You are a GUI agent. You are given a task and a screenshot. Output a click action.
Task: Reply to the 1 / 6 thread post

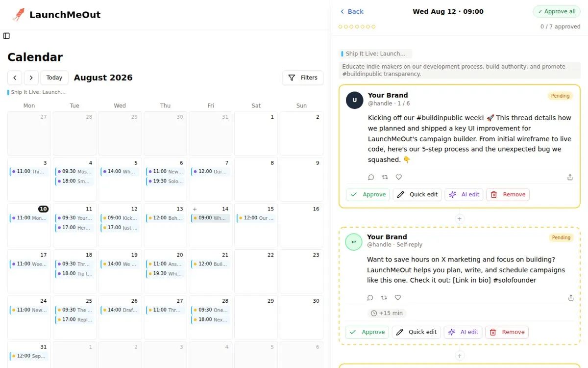tap(371, 177)
